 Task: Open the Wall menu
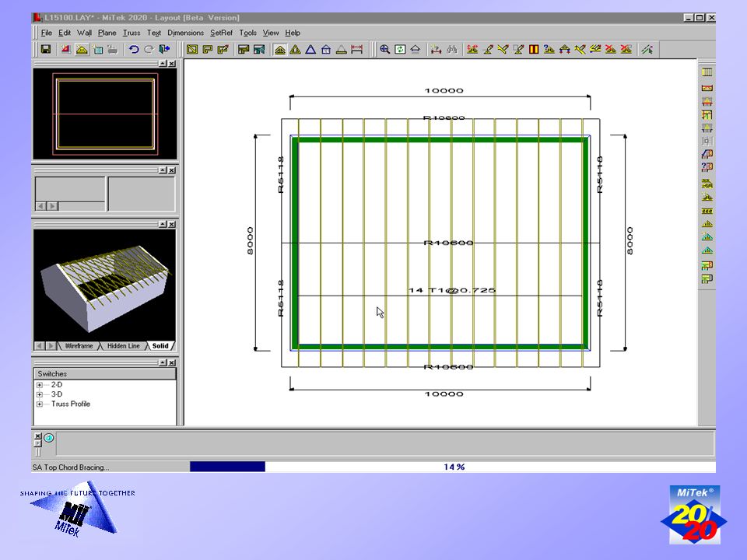coord(84,33)
